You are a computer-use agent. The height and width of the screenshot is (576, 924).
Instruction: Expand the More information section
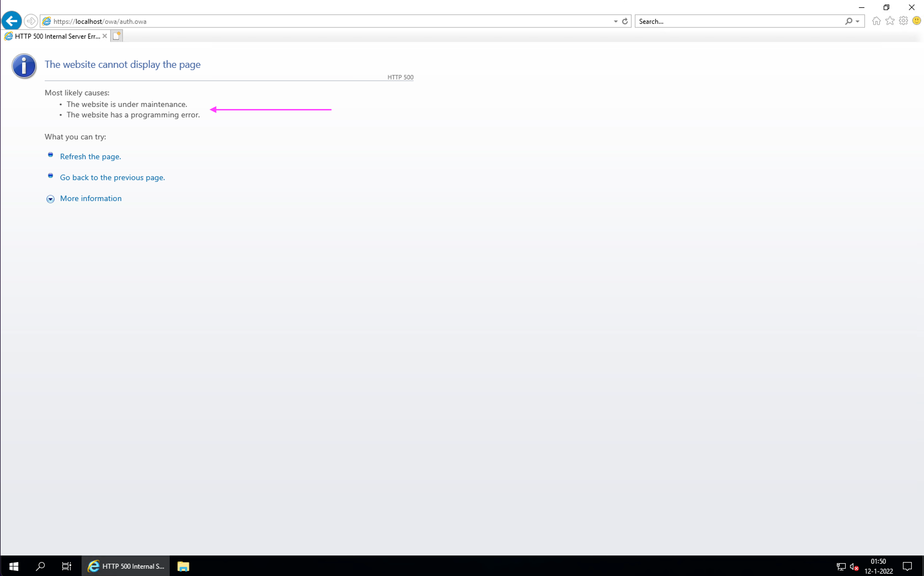91,199
